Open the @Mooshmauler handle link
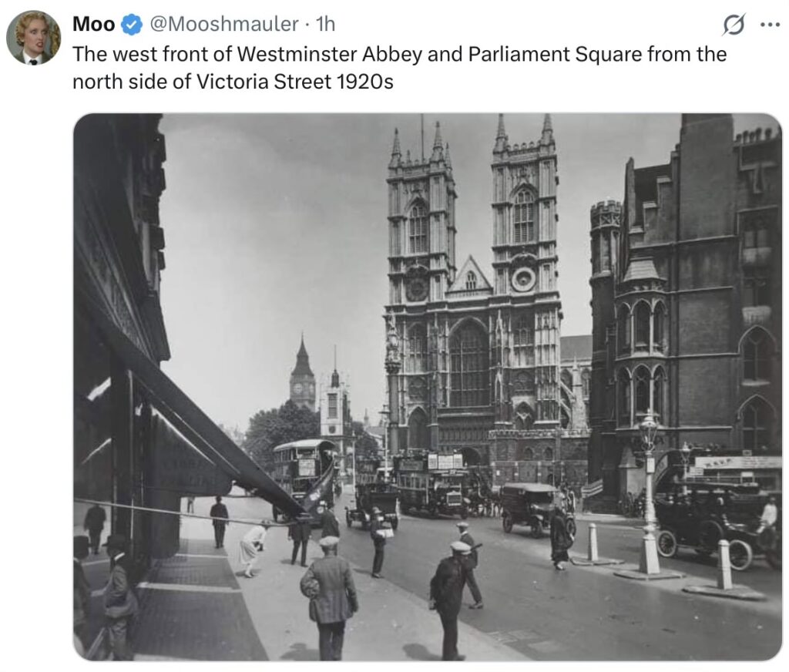 coord(223,25)
